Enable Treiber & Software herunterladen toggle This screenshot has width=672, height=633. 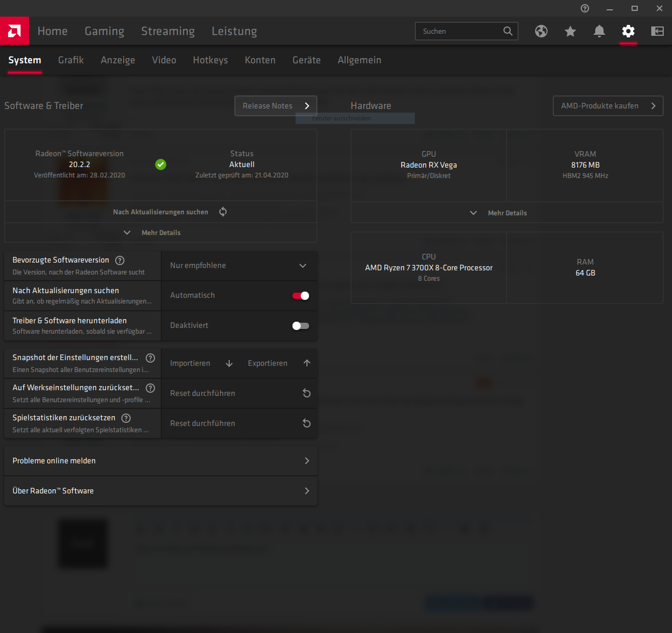point(301,326)
